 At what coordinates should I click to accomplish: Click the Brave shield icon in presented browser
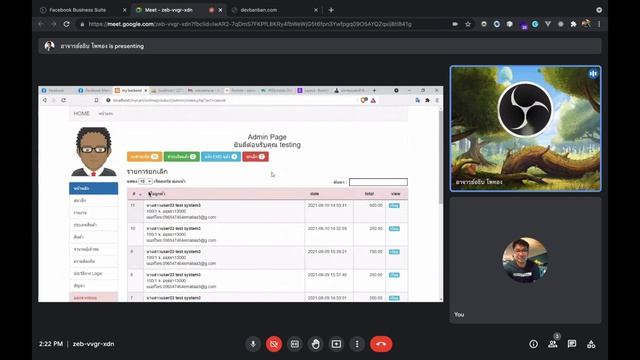(x=363, y=100)
